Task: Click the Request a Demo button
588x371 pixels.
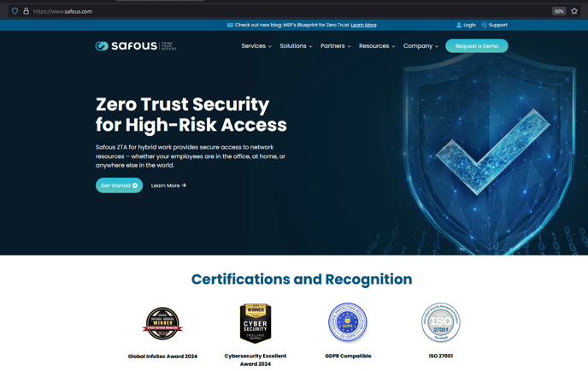Action: tap(477, 46)
